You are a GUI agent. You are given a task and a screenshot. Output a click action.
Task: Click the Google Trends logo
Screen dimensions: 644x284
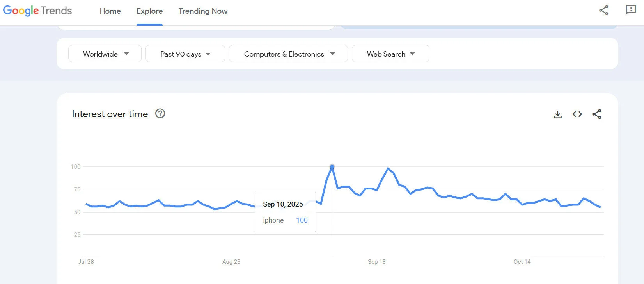[x=37, y=11]
